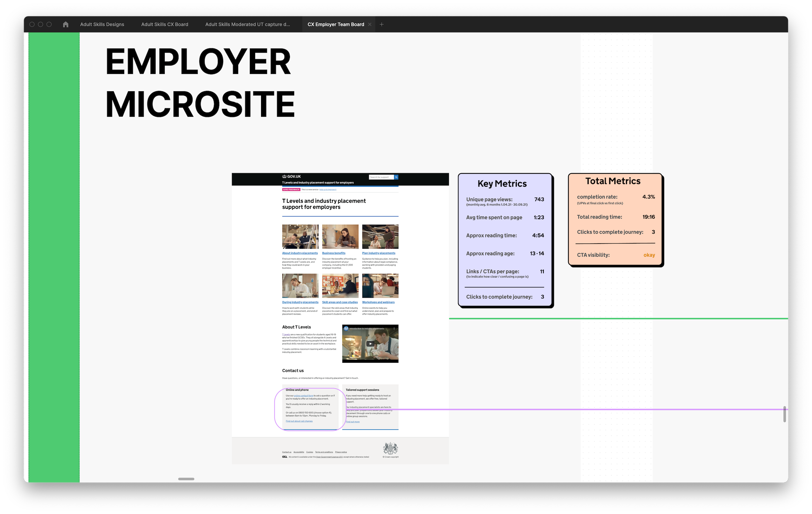The width and height of the screenshot is (812, 514).
Task: Click the blue search magnifier icon
Action: coord(396,177)
